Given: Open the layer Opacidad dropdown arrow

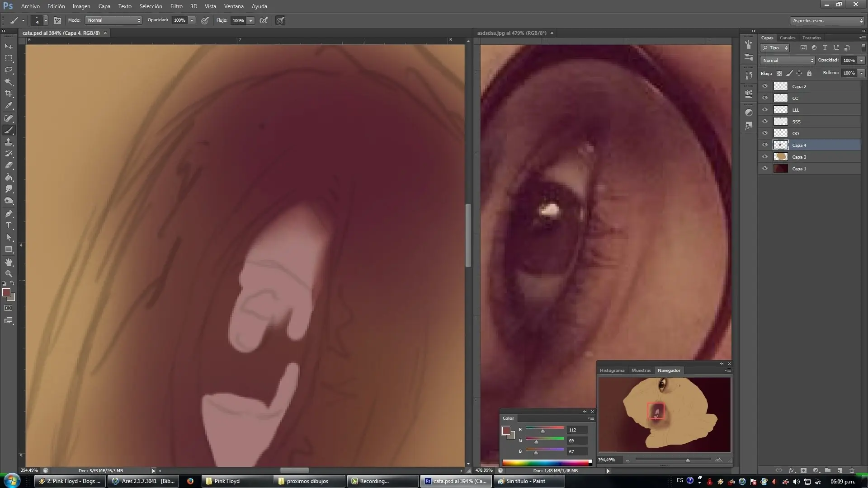Looking at the screenshot, I should coord(861,60).
